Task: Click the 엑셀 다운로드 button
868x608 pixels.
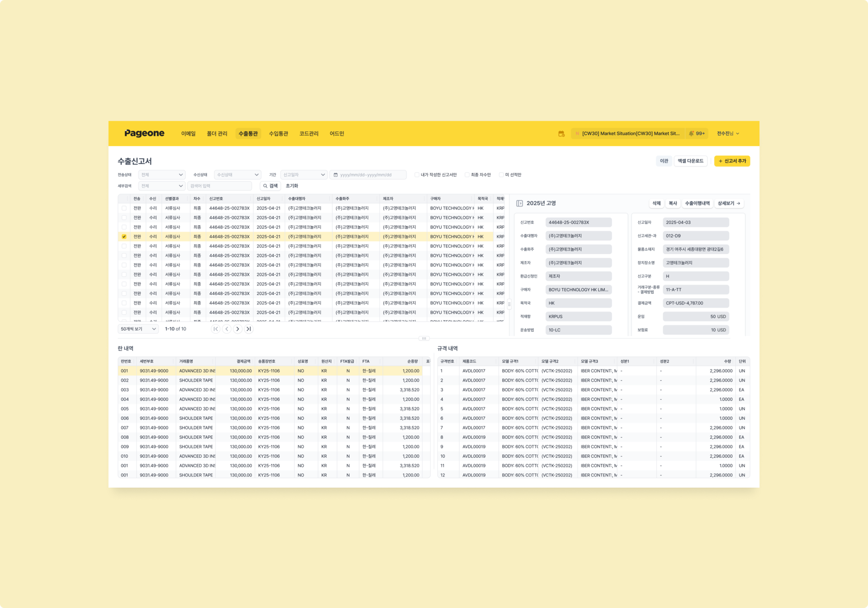Action: [x=690, y=161]
